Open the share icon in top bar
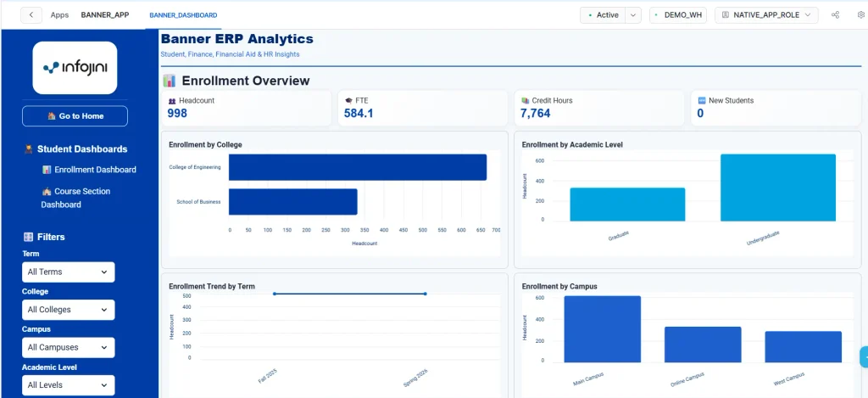Image resolution: width=868 pixels, height=398 pixels. click(835, 15)
